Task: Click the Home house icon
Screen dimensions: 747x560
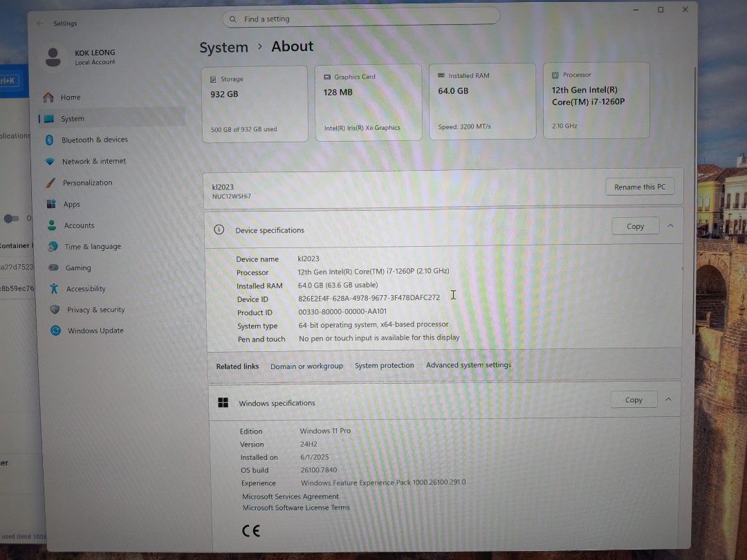Action: [48, 97]
